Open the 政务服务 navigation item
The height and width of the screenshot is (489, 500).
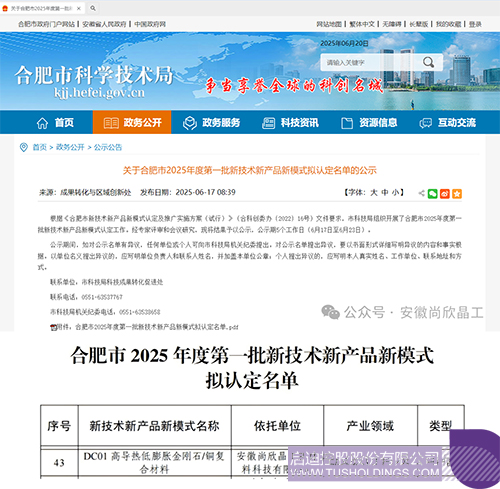coord(211,123)
